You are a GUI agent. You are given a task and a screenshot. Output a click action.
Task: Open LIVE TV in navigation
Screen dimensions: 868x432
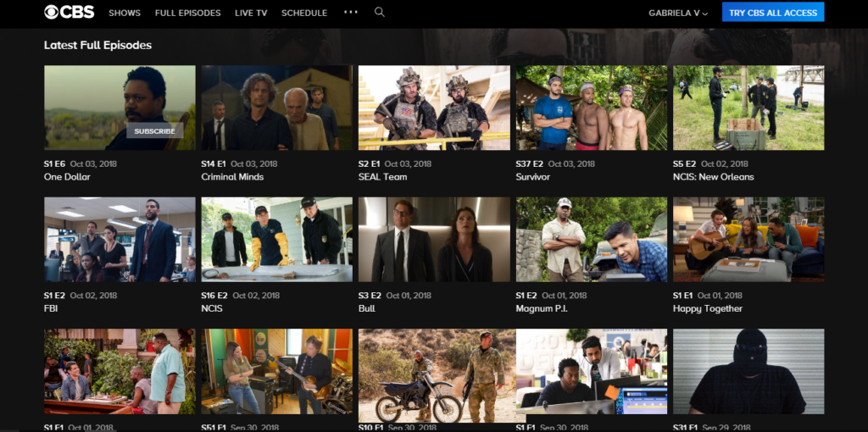(251, 13)
